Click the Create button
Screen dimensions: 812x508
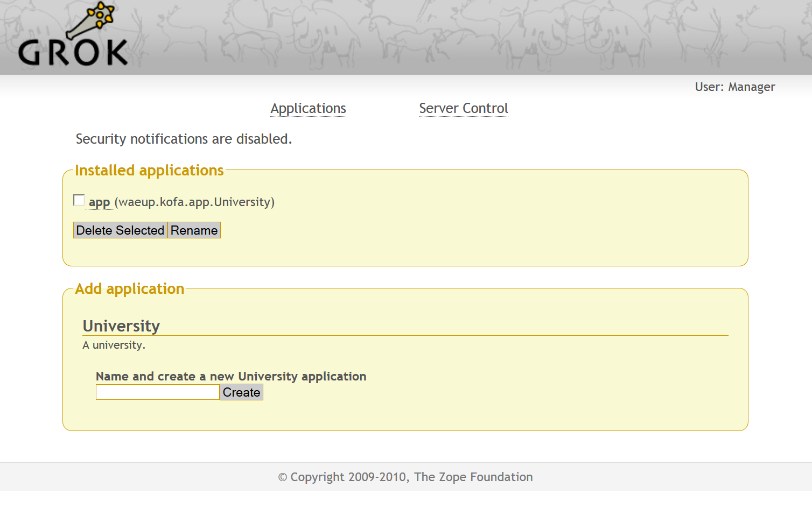point(241,392)
